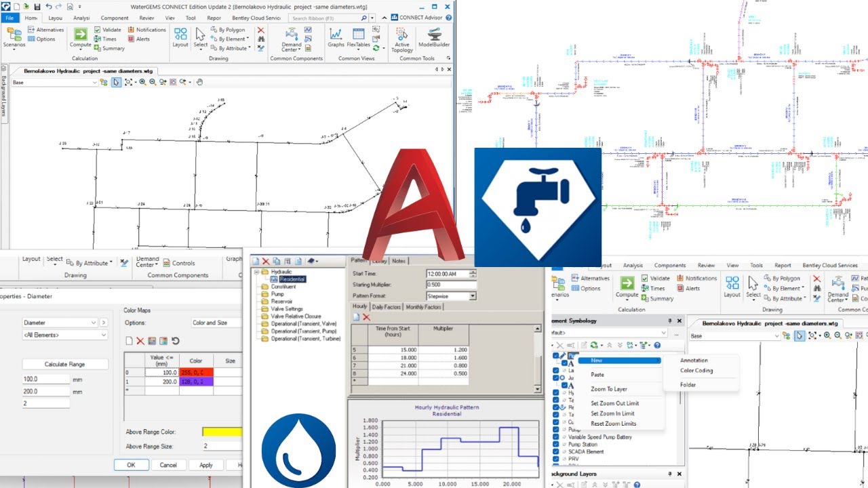This screenshot has height=488, width=868.
Task: Open the File menu tab
Action: 10,18
